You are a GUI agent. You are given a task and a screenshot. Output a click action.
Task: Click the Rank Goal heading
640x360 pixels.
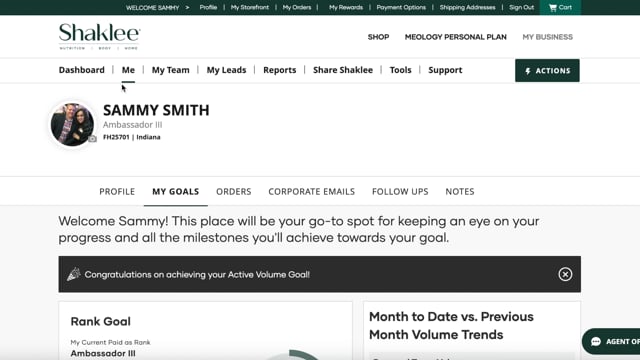click(100, 322)
